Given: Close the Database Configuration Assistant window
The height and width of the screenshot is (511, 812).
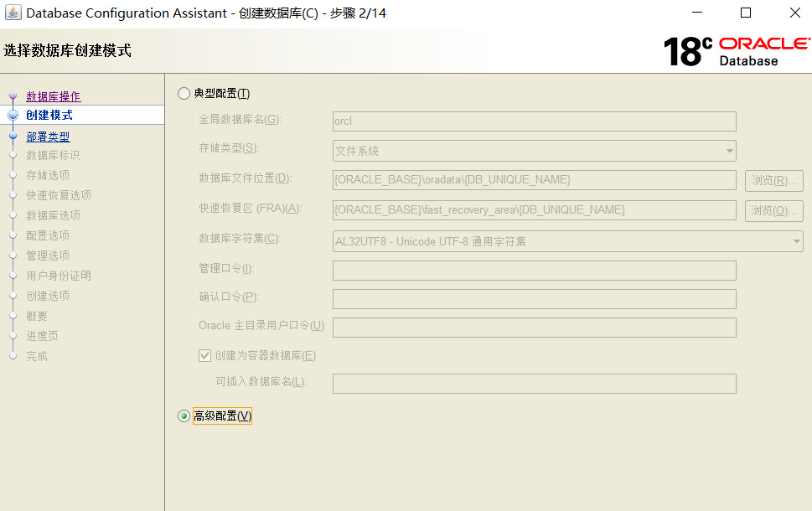Looking at the screenshot, I should coord(795,13).
